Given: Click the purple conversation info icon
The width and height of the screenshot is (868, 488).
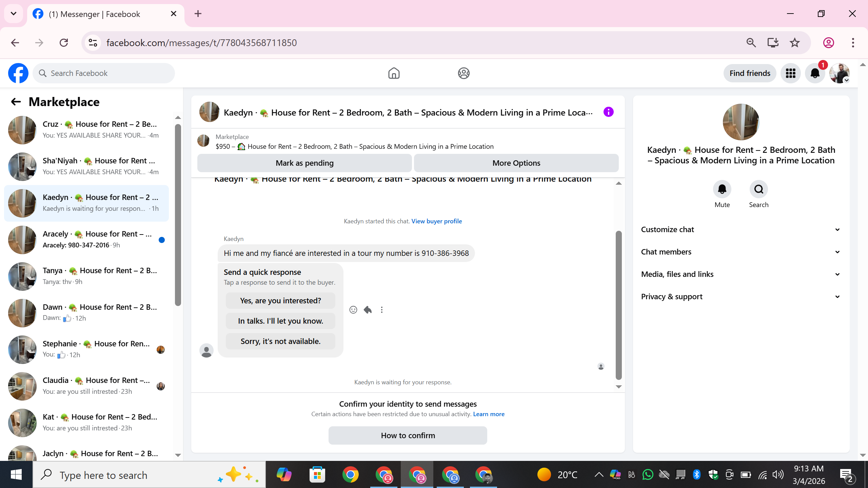Looking at the screenshot, I should click(608, 112).
